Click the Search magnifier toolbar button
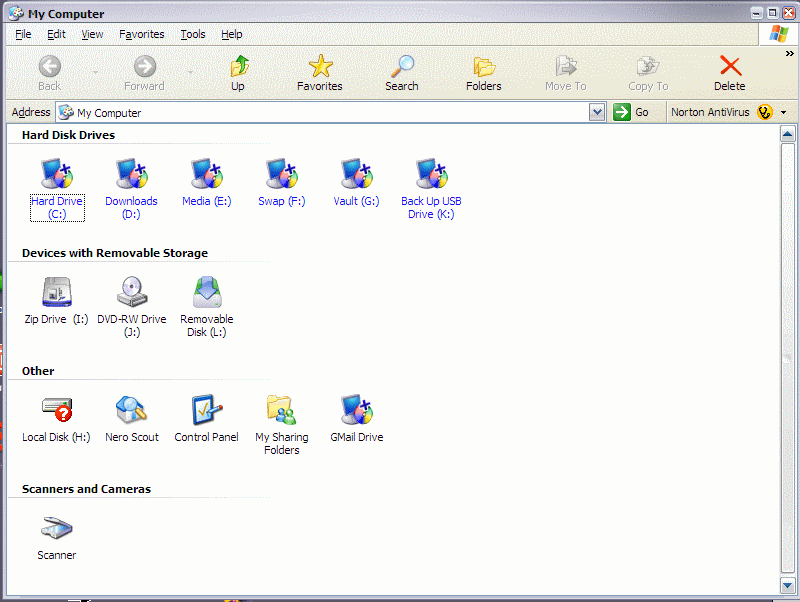The image size is (800, 602). click(402, 73)
